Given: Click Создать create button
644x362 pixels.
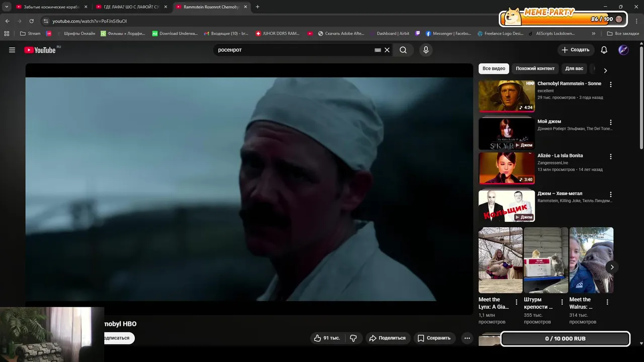Looking at the screenshot, I should [576, 50].
